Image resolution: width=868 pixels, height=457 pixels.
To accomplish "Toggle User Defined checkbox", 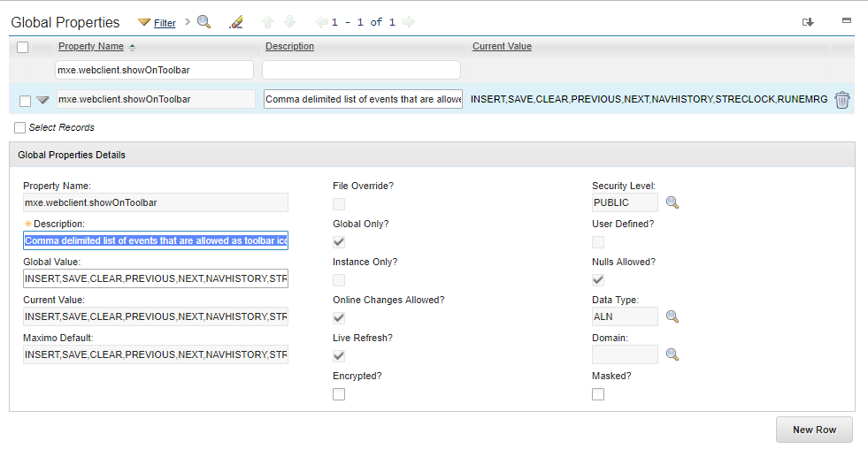I will [x=598, y=242].
